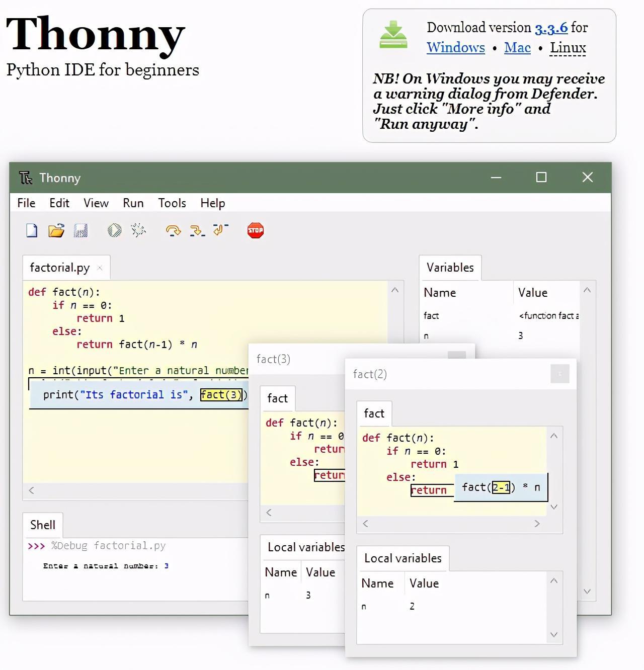The image size is (644, 670).
Task: Open the File menu
Action: 26,203
